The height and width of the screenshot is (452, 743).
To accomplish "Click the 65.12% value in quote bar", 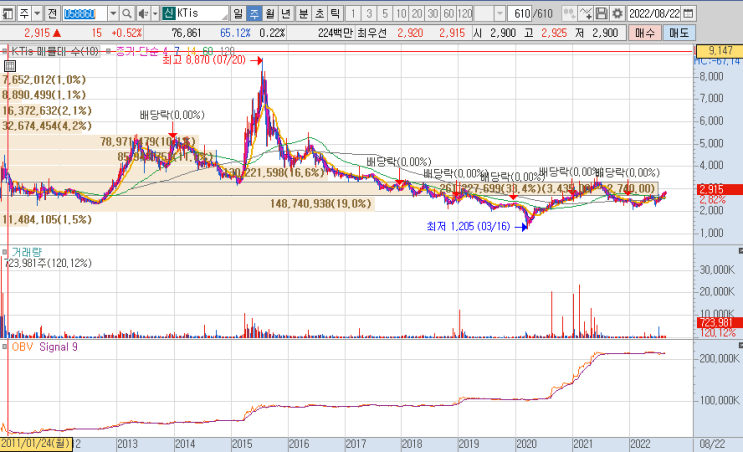I will coord(236,33).
